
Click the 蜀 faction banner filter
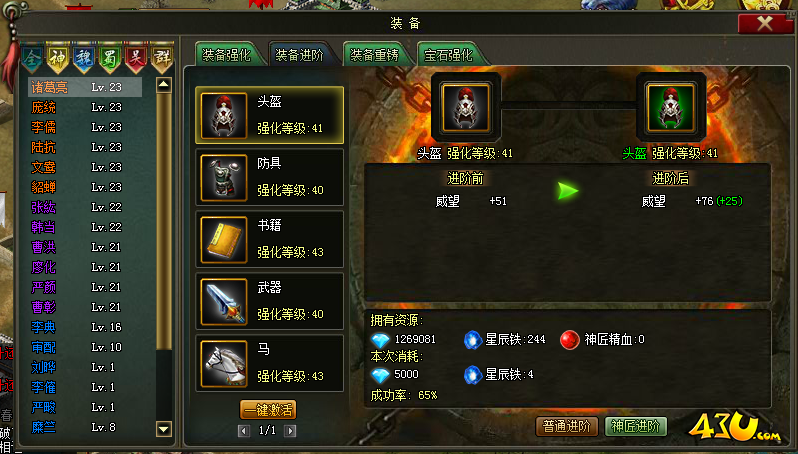[x=109, y=59]
